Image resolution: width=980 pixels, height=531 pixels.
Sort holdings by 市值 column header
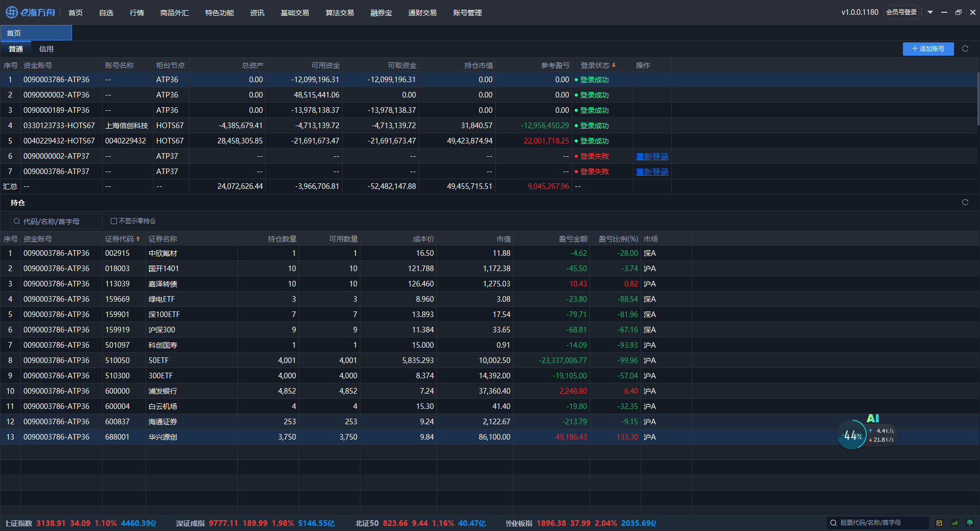tap(504, 239)
